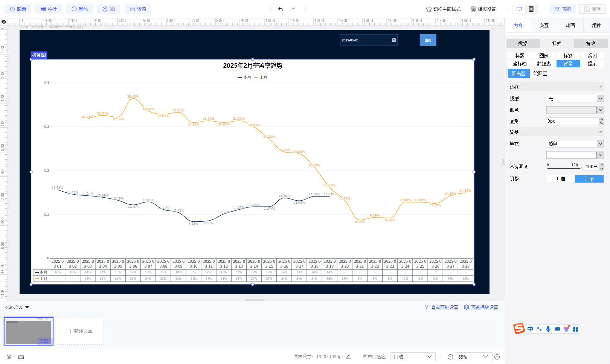Open the 资源 resources menu

click(138, 9)
